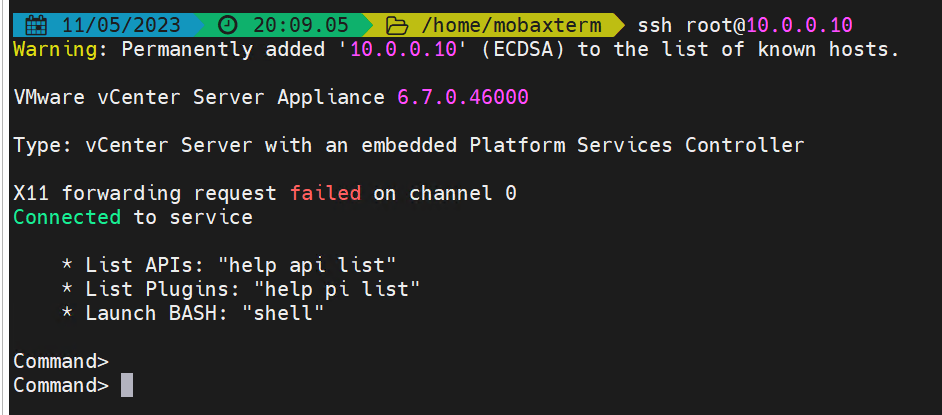The width and height of the screenshot is (942, 415).
Task: Click the "X11 forwarding request" text
Action: [x=146, y=193]
